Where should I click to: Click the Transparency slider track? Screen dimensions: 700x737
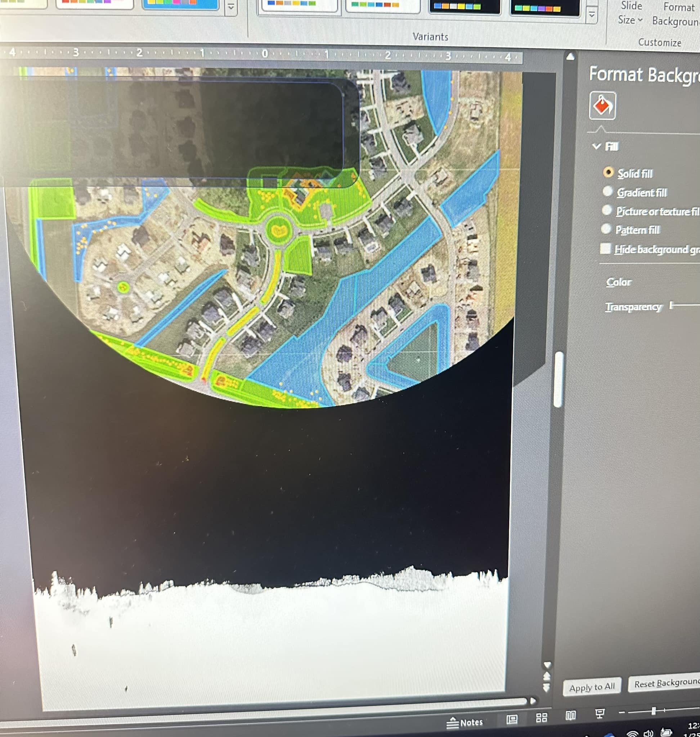685,306
